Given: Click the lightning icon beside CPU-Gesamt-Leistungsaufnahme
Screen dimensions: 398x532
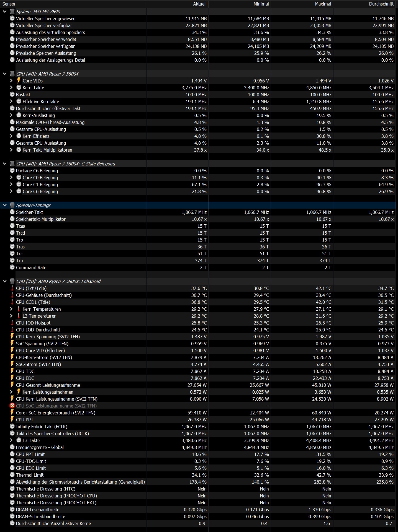Looking at the screenshot, I should 12,385.
